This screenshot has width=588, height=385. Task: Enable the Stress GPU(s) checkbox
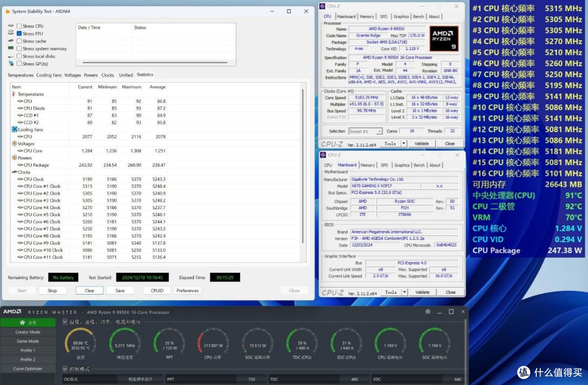[19, 64]
